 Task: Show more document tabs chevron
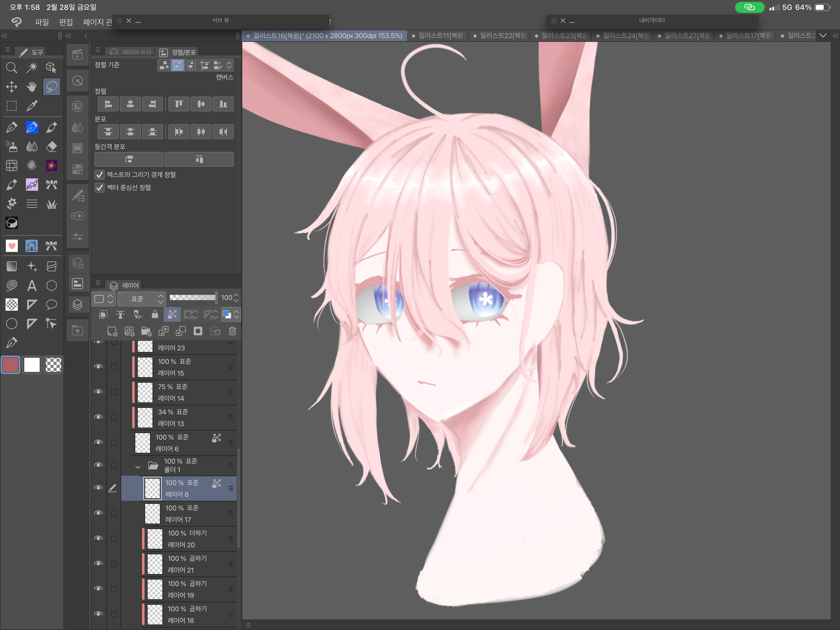tap(823, 35)
